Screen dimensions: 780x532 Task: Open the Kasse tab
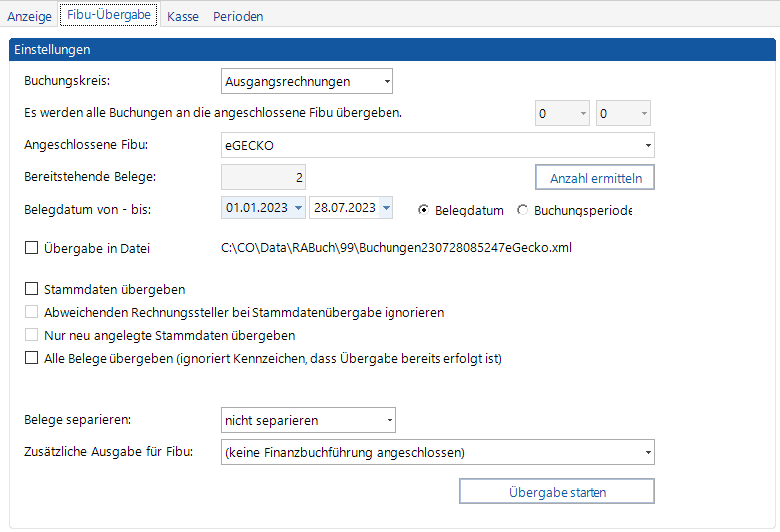(182, 17)
